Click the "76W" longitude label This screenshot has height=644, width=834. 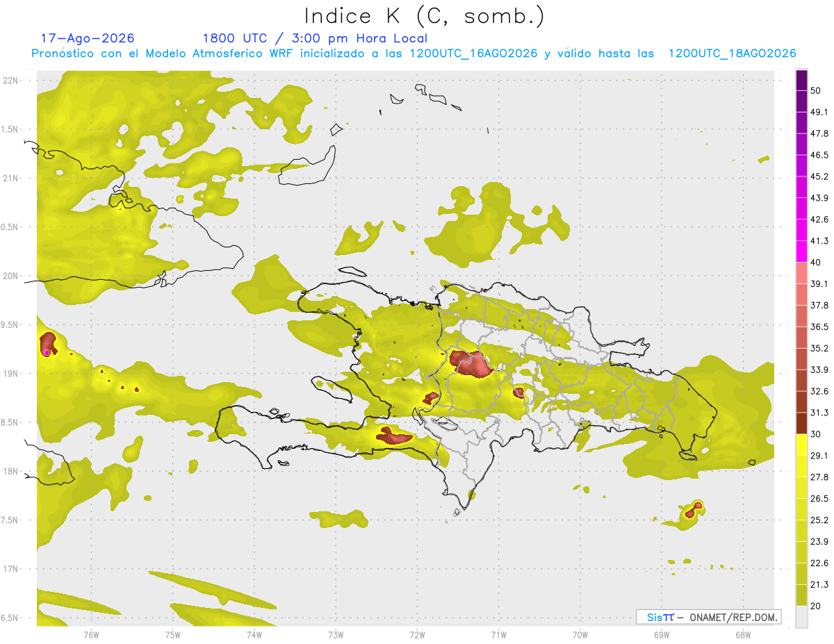92,634
